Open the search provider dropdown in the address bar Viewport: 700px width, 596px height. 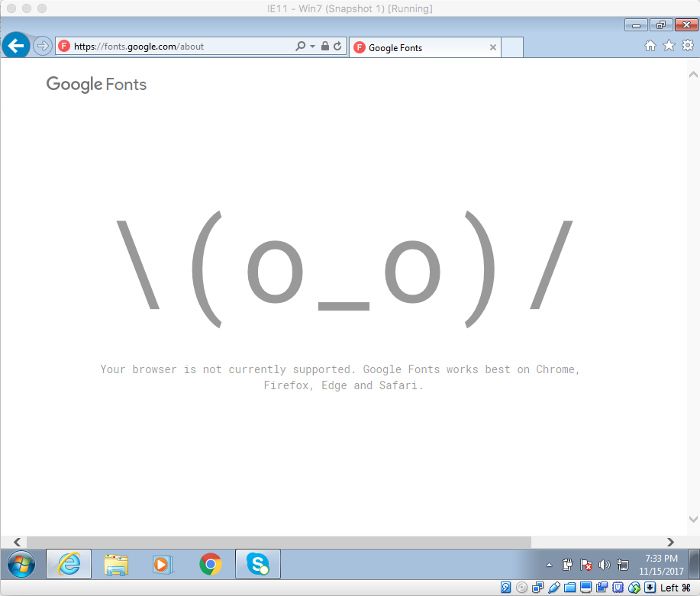314,45
